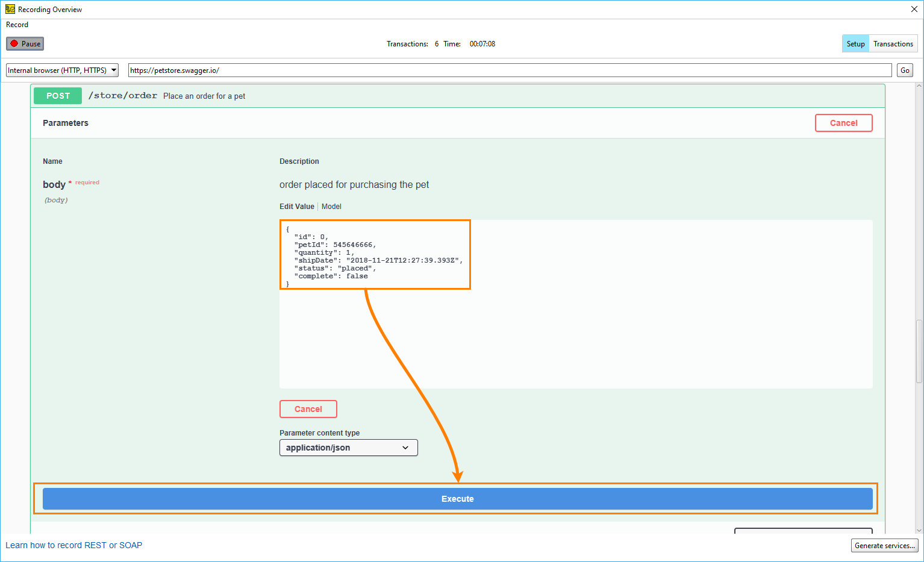
Task: Click inside the JSON body text area
Action: pos(575,325)
